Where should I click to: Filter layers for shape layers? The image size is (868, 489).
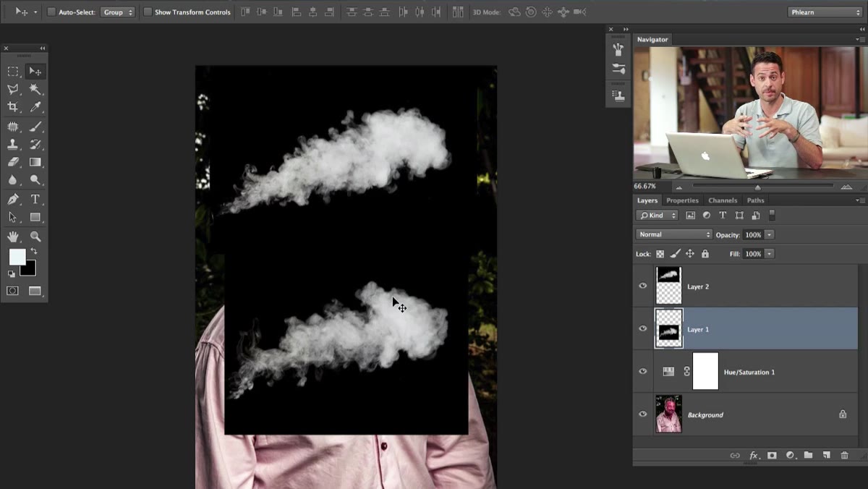pos(739,215)
